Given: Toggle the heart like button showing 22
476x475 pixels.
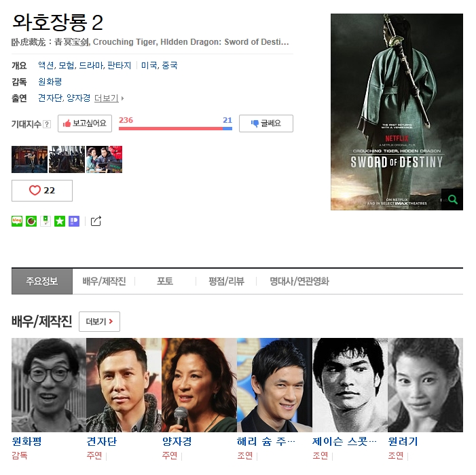Looking at the screenshot, I should click(42, 191).
